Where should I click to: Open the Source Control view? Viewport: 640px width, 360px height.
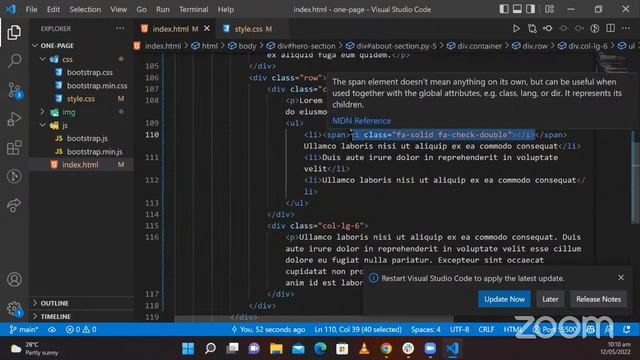coord(14,90)
